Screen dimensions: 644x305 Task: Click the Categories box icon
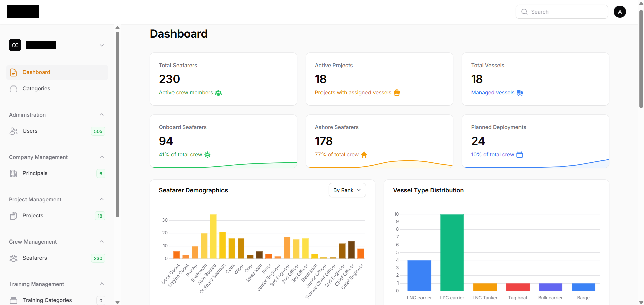[13, 89]
